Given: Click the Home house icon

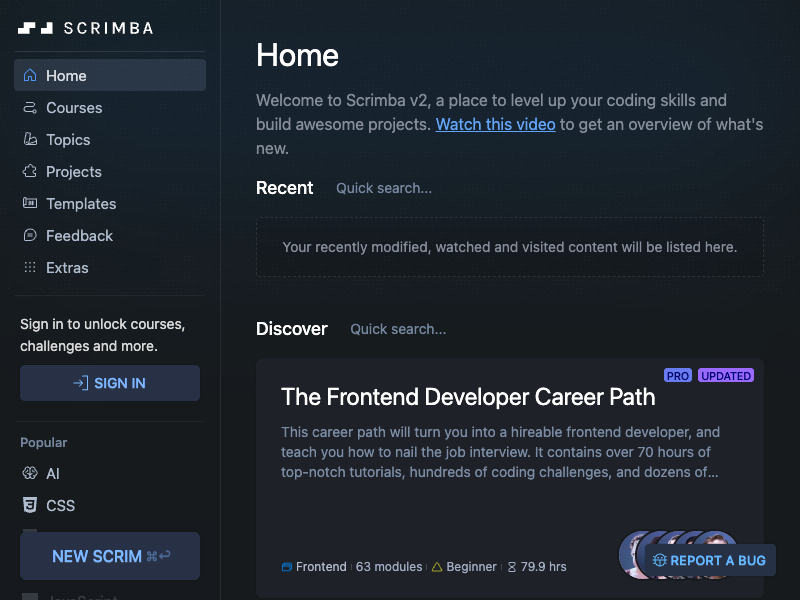Looking at the screenshot, I should click(x=30, y=75).
